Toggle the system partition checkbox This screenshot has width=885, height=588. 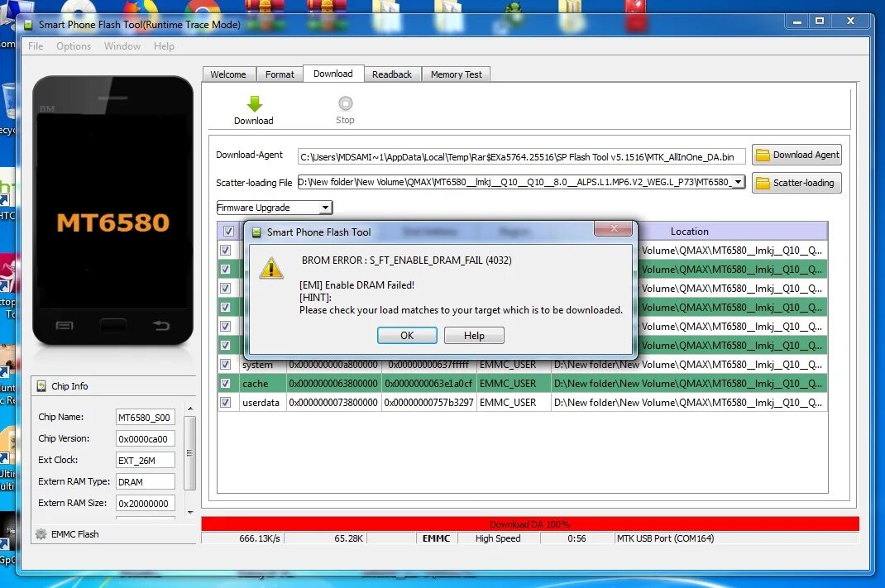pyautogui.click(x=225, y=364)
